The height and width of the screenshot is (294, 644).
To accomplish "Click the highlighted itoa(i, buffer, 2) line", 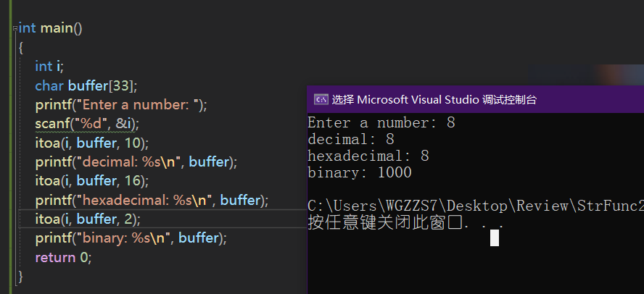I will (88, 219).
